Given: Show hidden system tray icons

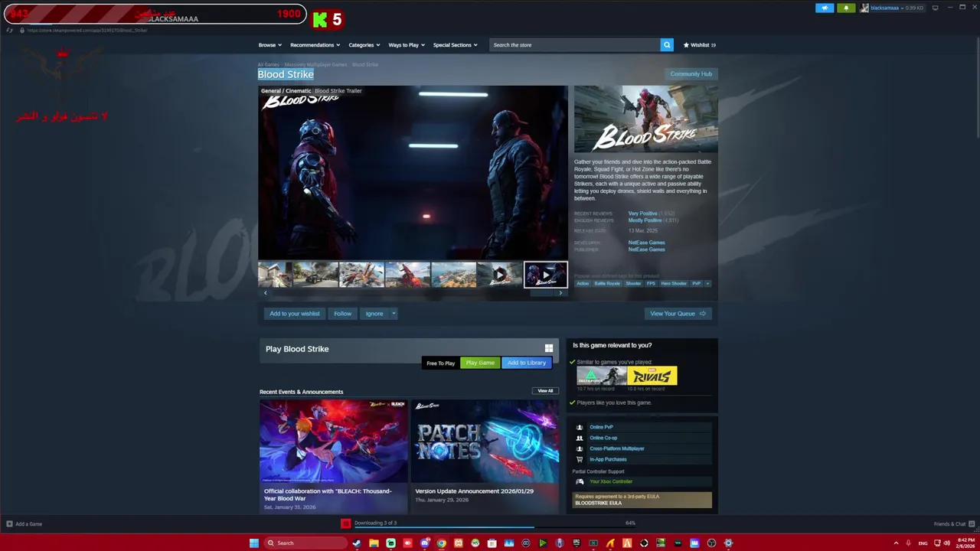Looking at the screenshot, I should [x=896, y=543].
